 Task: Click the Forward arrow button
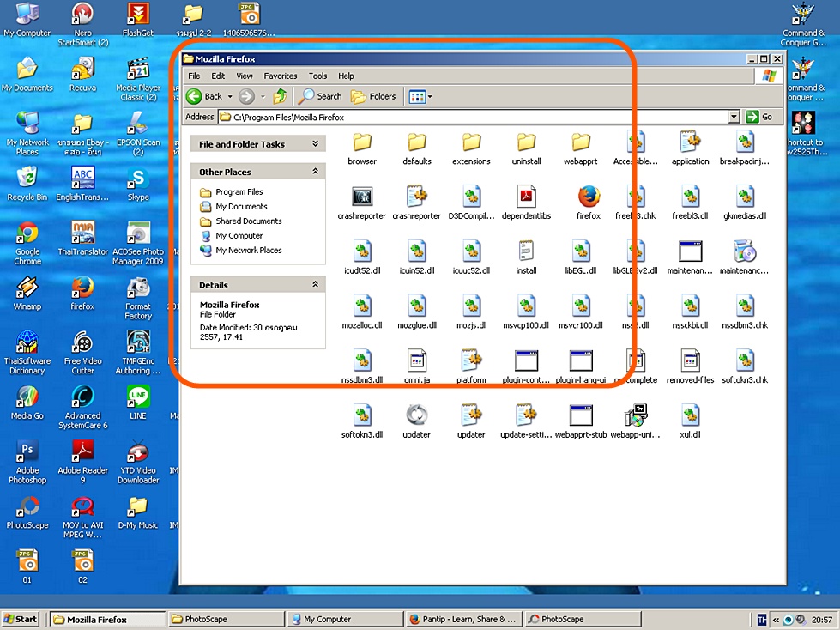tap(246, 96)
